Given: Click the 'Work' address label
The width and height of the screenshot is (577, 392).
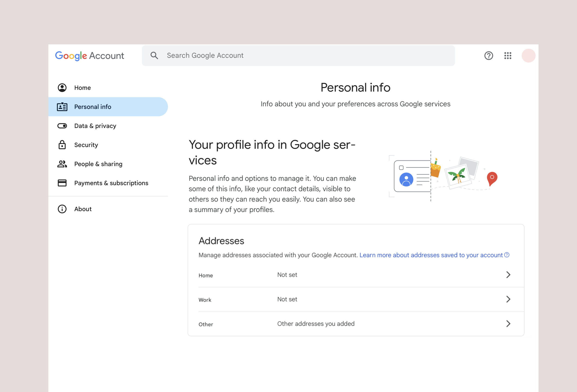Looking at the screenshot, I should (x=205, y=300).
